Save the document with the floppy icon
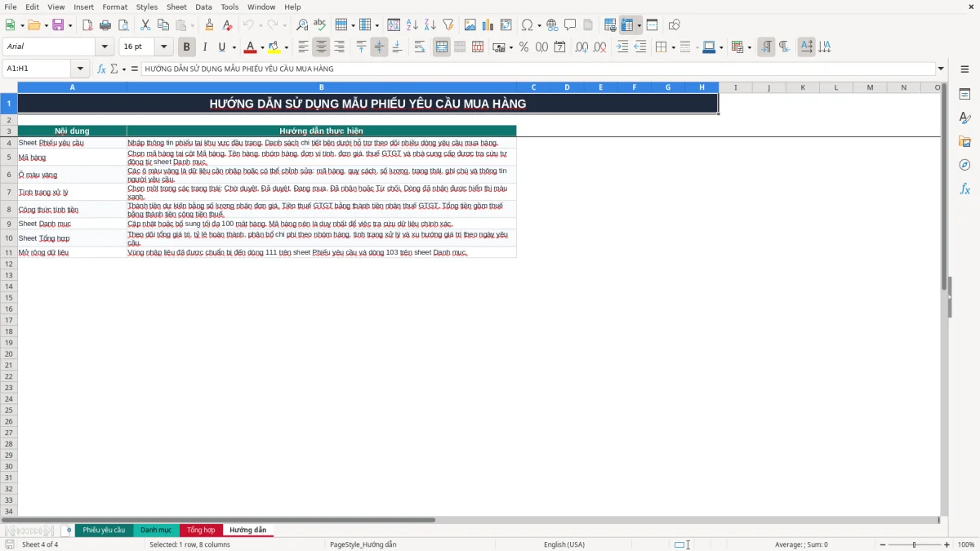980x551 pixels. (58, 25)
